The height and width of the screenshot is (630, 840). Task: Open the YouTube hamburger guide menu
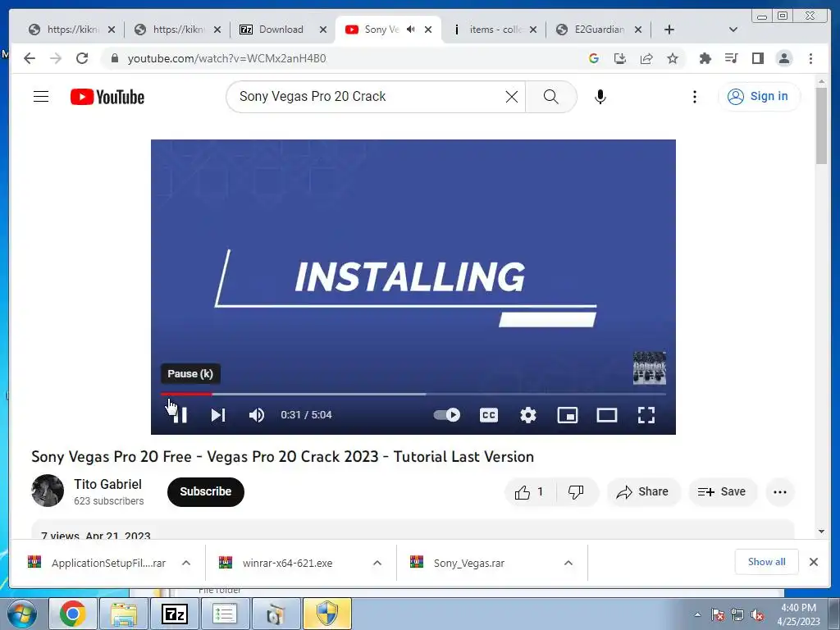click(41, 97)
